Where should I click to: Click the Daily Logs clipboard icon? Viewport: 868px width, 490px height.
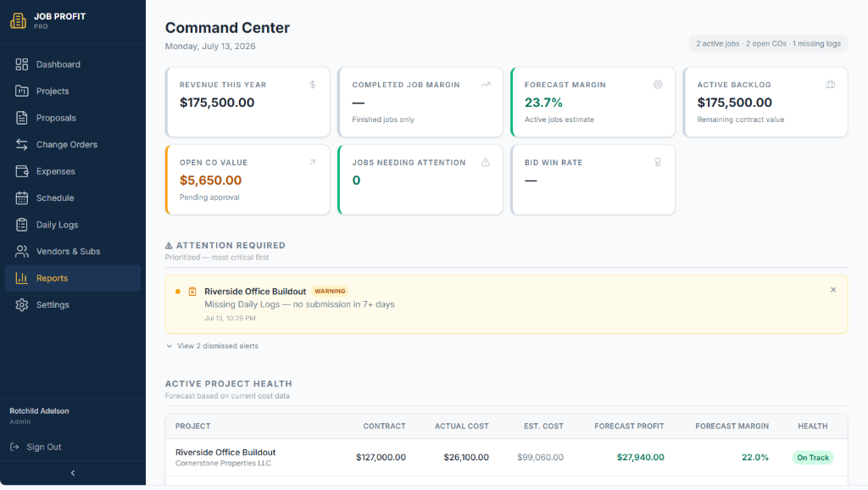click(x=21, y=225)
